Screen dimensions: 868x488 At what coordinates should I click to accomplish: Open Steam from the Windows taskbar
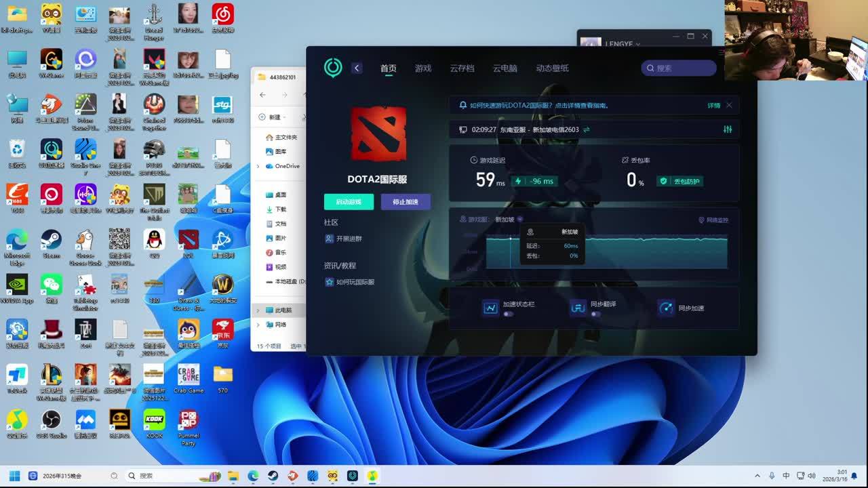coord(273,476)
